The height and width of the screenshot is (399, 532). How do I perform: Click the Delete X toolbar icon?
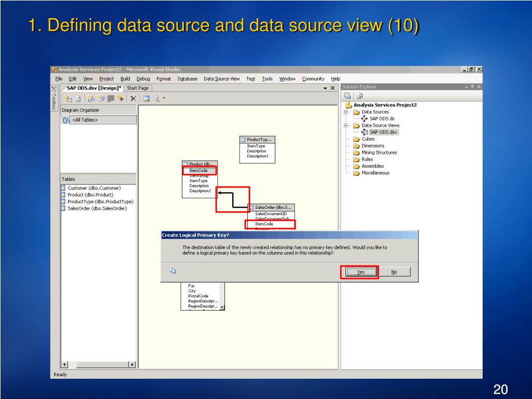click(134, 98)
